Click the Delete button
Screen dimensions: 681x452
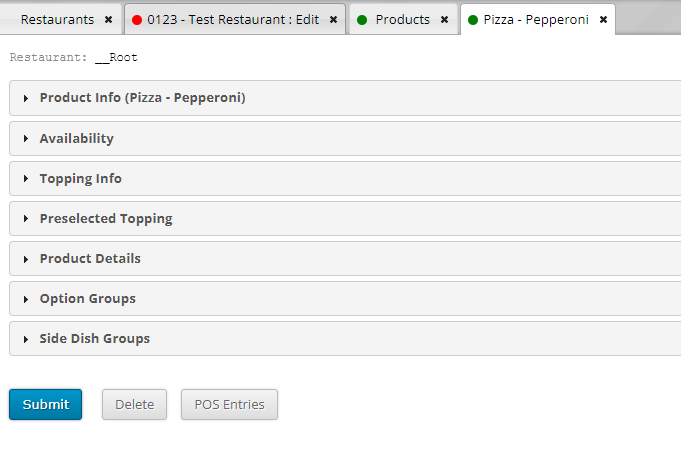(135, 404)
